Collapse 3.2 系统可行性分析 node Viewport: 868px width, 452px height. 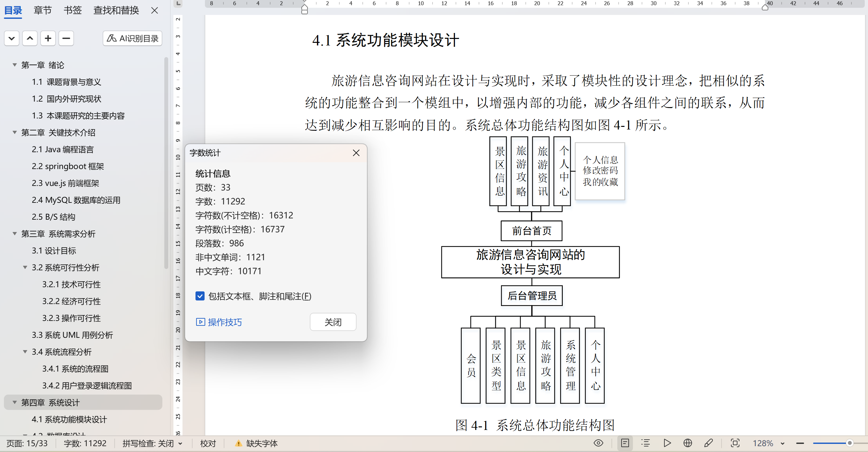[x=25, y=267]
